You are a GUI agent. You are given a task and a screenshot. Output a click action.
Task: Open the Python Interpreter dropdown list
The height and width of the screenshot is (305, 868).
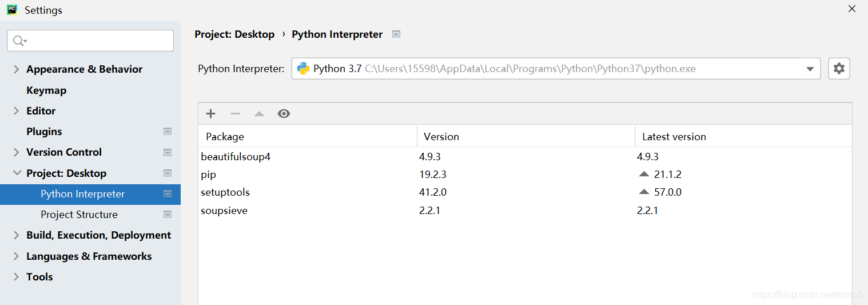click(810, 69)
